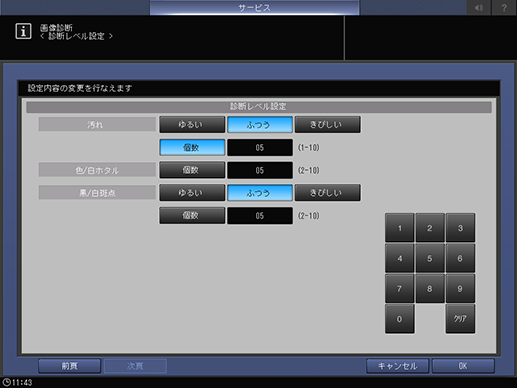Tap keypad number 0
Viewport: 517px width, 388px height.
click(x=399, y=319)
